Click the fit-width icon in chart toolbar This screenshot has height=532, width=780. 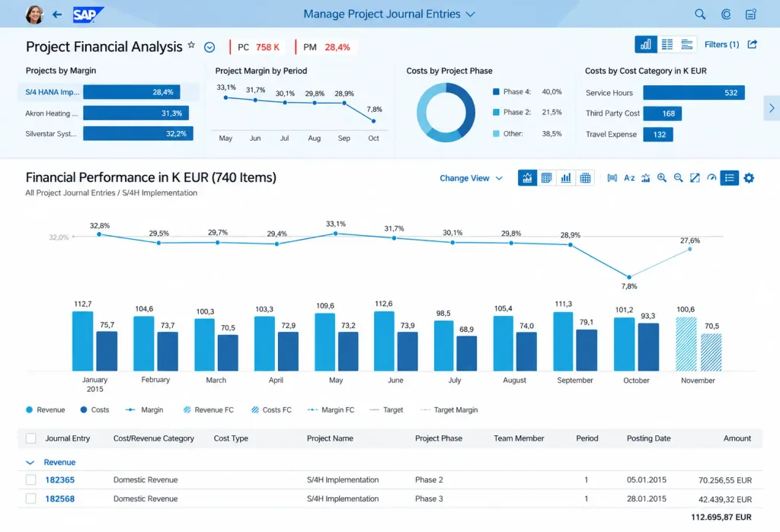612,177
